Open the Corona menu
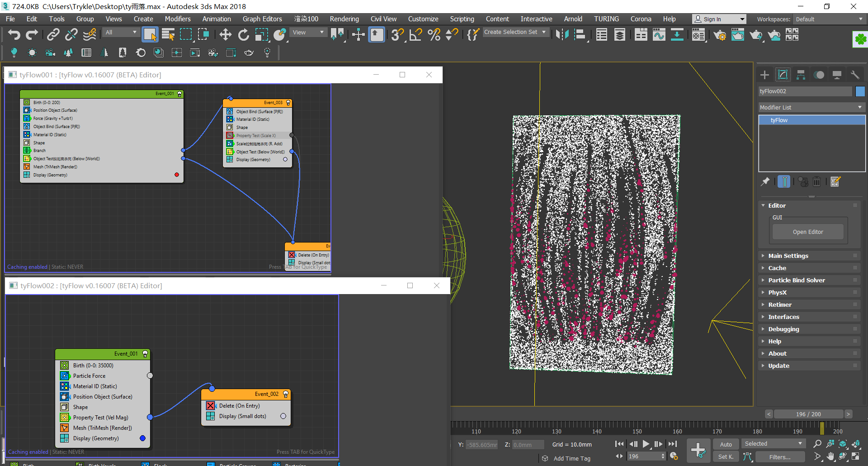Screen dimensions: 868x466 pos(641,19)
